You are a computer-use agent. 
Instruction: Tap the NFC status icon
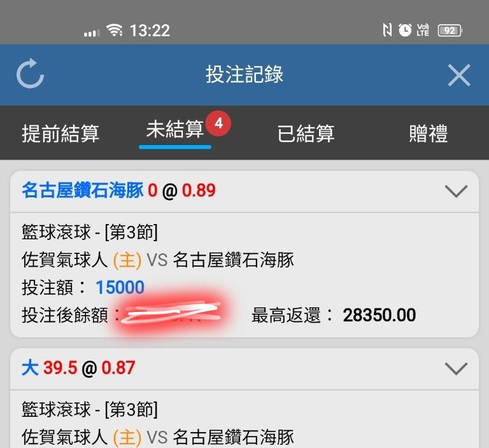(387, 31)
